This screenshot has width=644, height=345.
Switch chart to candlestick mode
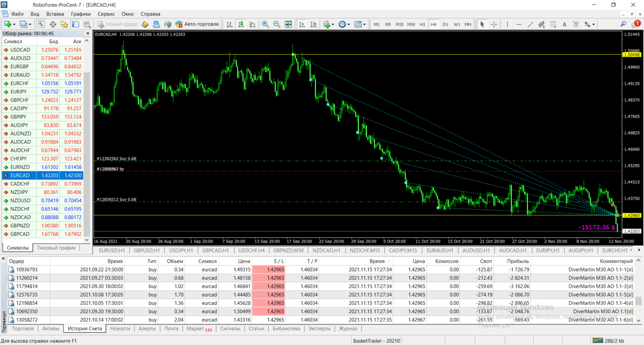click(x=241, y=24)
